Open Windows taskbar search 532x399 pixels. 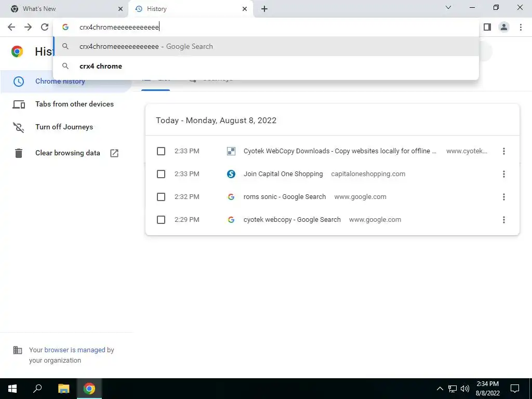(x=37, y=389)
